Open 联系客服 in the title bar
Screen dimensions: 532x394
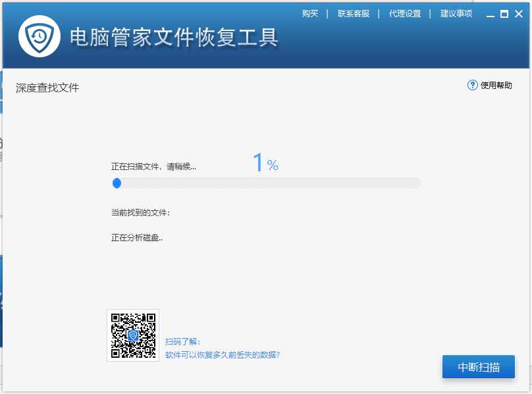pyautogui.click(x=353, y=14)
